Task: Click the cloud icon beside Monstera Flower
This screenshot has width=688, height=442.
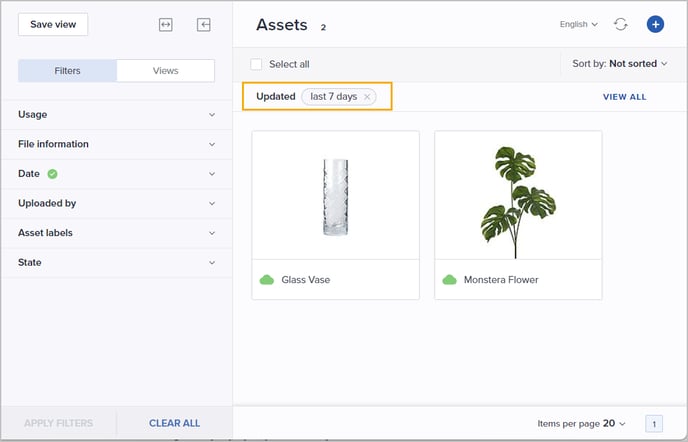Action: point(449,280)
